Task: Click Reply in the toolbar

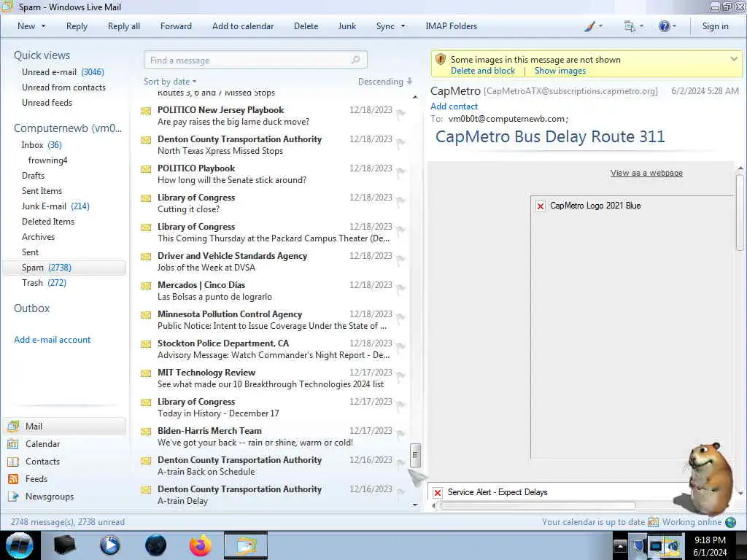Action: coord(77,26)
